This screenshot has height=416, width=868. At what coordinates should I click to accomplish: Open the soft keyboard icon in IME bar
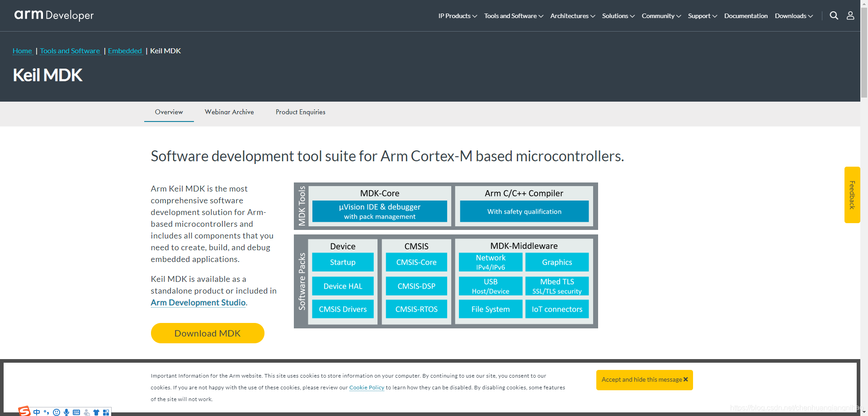point(76,412)
